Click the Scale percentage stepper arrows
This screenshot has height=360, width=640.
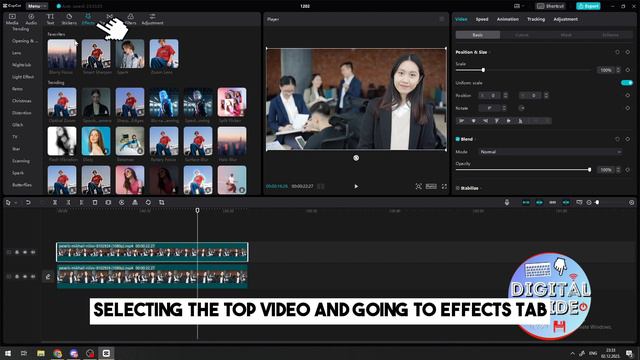click(618, 70)
